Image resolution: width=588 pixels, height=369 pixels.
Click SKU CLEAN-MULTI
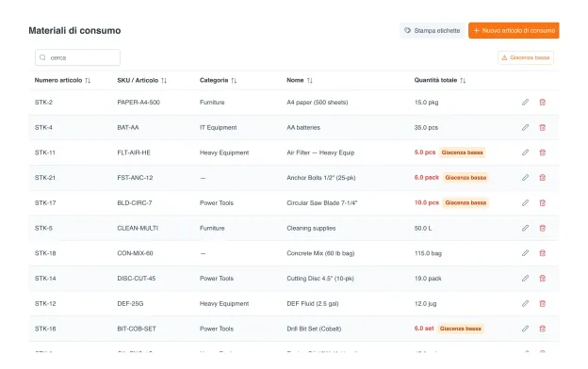coord(138,228)
